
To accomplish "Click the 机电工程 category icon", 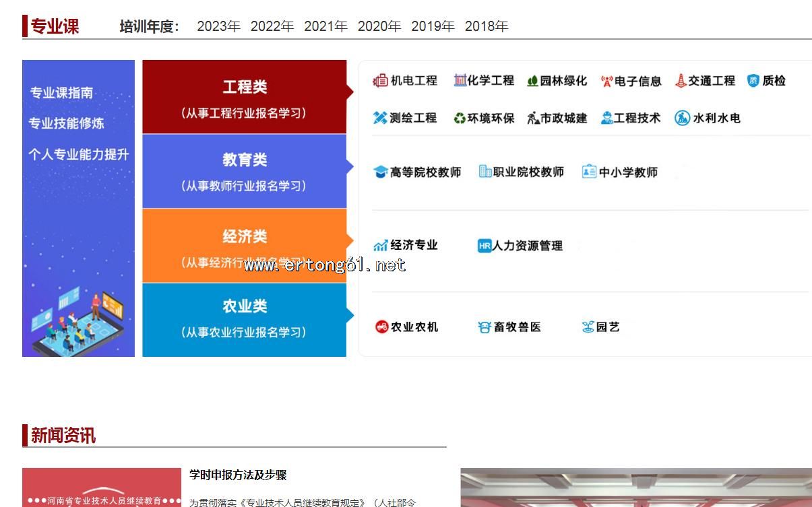I will point(380,81).
